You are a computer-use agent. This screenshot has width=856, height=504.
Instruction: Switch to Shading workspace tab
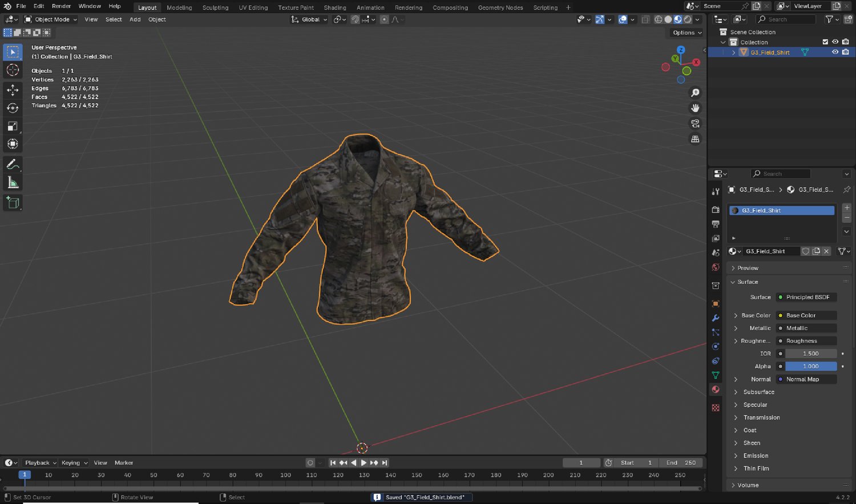pyautogui.click(x=335, y=7)
